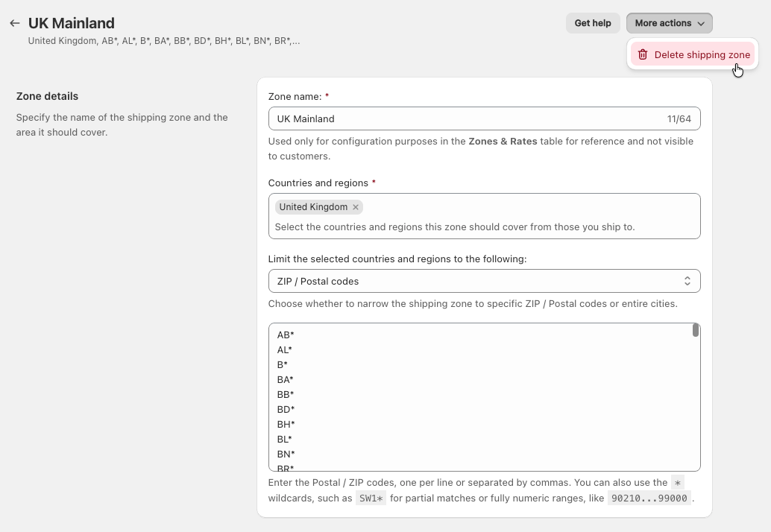Click the UK Mainland page title
Screen dimensions: 771x532
[x=72, y=23]
